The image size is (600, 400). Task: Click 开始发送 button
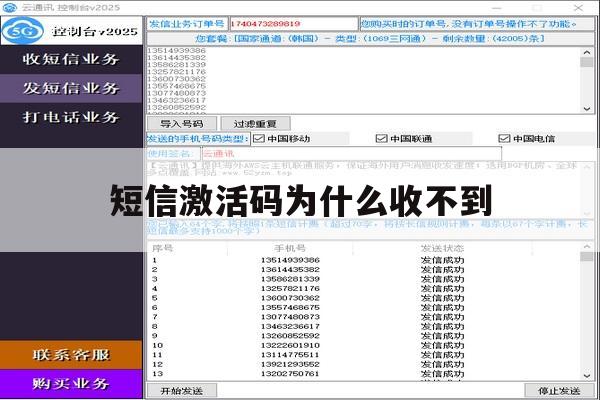(182, 391)
